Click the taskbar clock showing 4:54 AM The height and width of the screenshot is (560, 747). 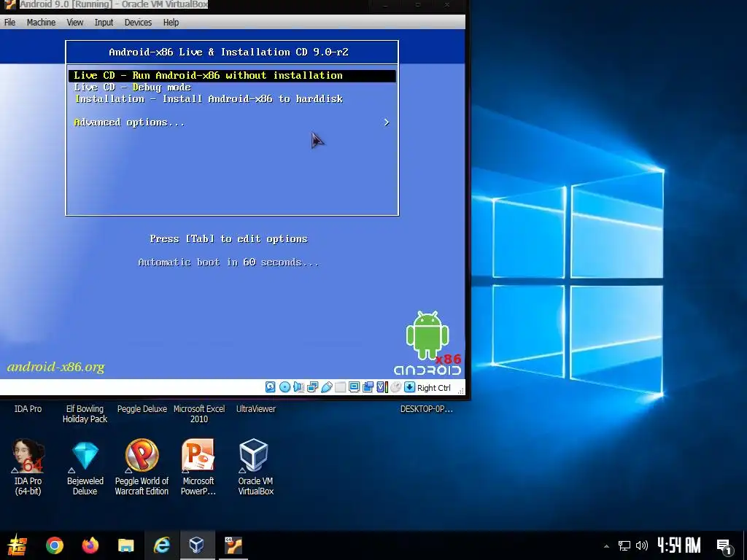[679, 545]
